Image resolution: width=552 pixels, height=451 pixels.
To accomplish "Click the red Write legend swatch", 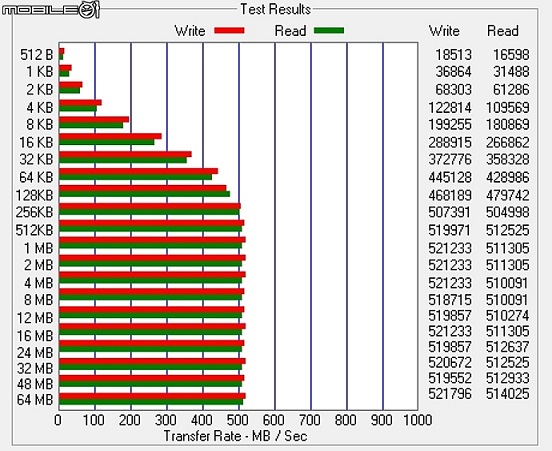I will pos(229,31).
